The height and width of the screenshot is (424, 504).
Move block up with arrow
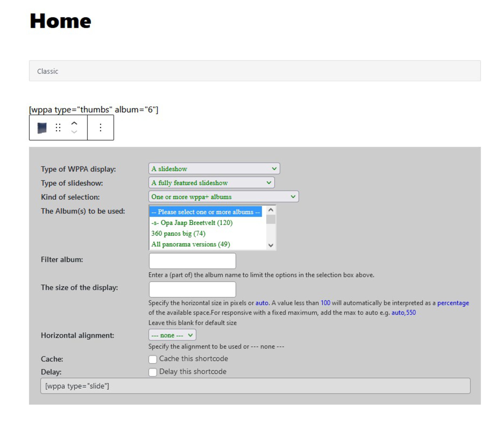(x=74, y=123)
